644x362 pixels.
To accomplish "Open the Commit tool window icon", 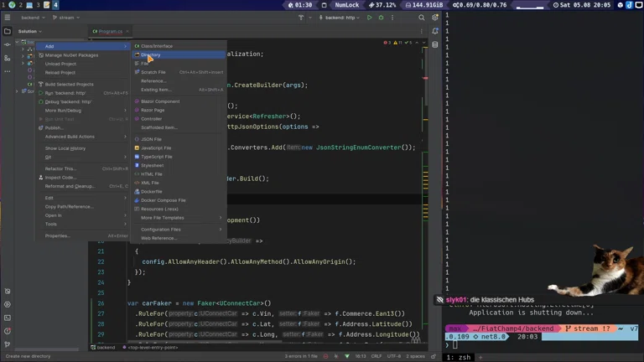I will pos(8,44).
